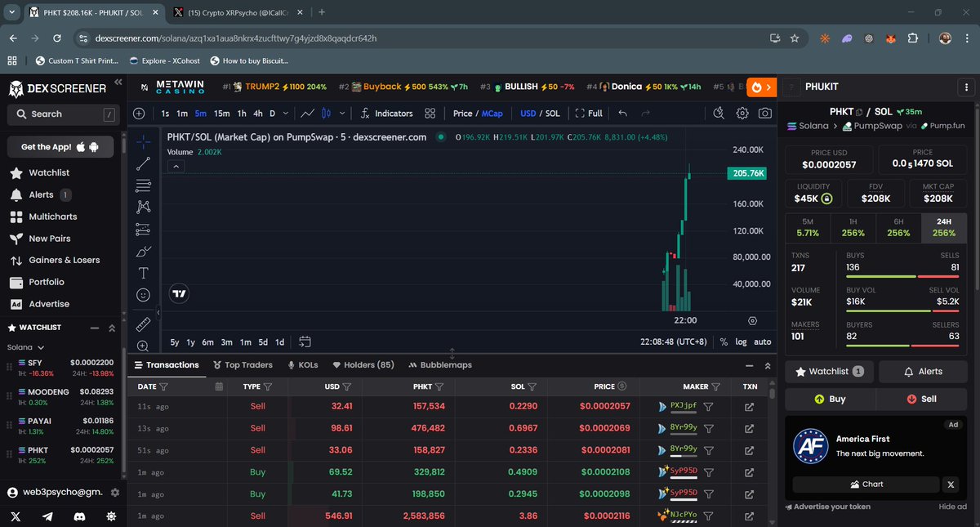Take a chart snapshot with camera icon

[765, 114]
